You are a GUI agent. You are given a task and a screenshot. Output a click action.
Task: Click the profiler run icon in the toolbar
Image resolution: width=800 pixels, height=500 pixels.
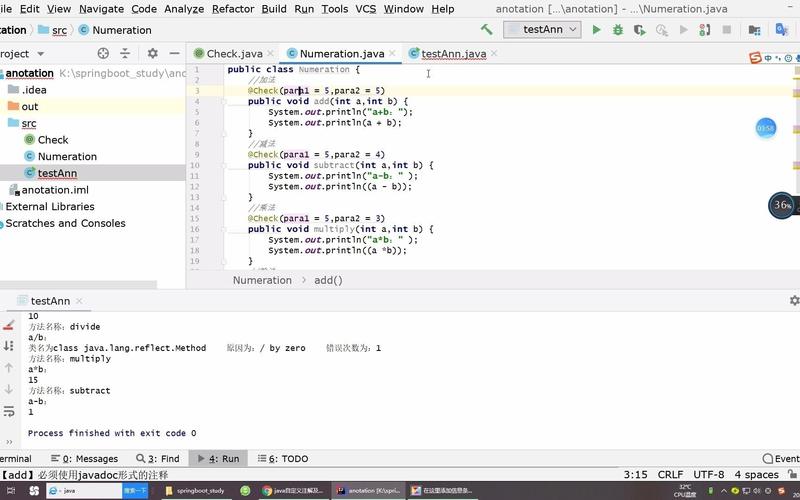pyautogui.click(x=662, y=30)
